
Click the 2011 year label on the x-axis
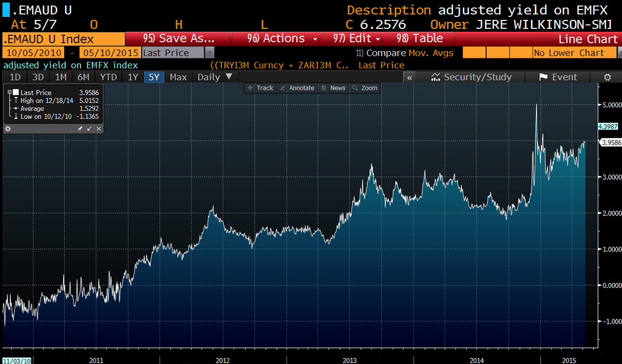96,360
